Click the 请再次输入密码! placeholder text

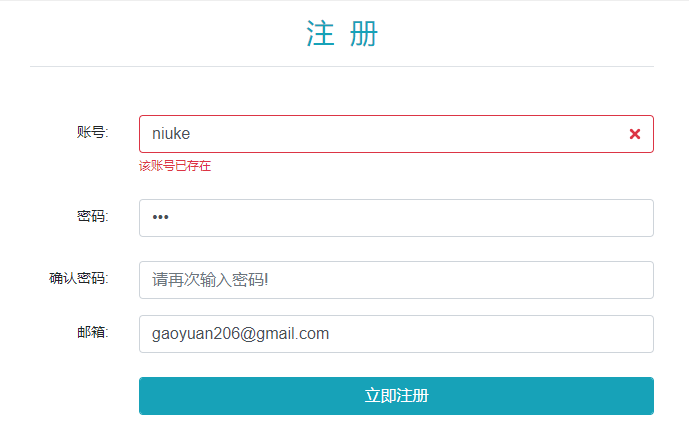coord(210,280)
